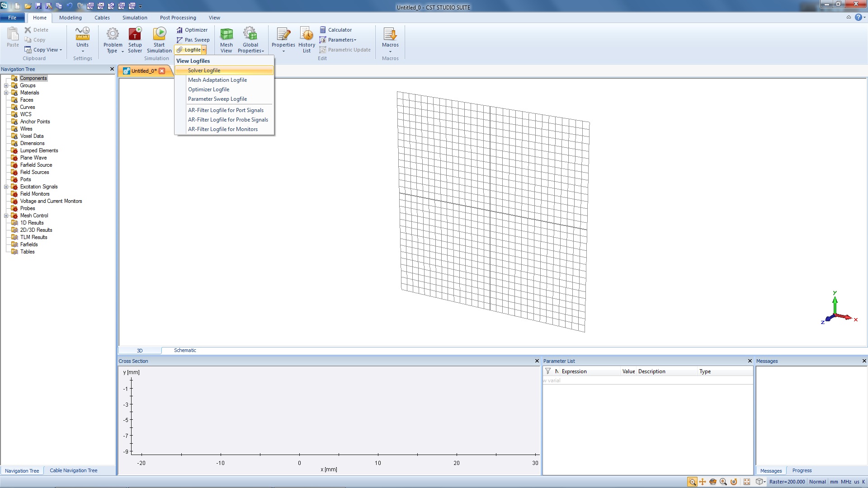Select Solver Logfile menu entry

click(x=224, y=70)
